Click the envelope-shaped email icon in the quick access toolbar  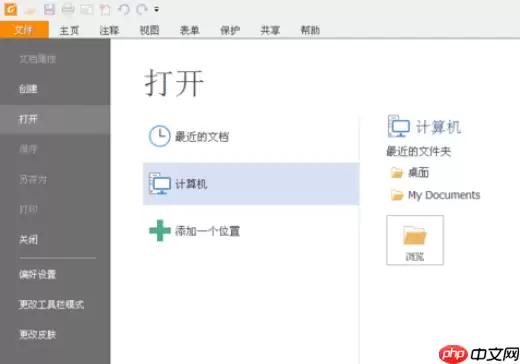click(86, 10)
